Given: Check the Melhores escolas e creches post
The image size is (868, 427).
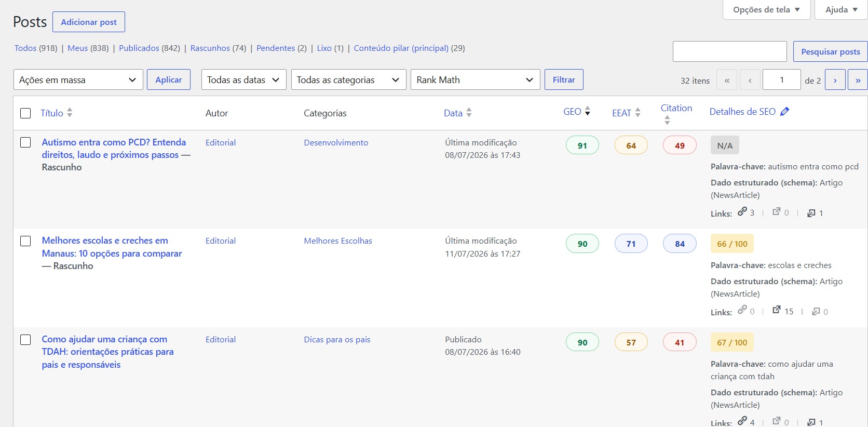Looking at the screenshot, I should click(25, 241).
